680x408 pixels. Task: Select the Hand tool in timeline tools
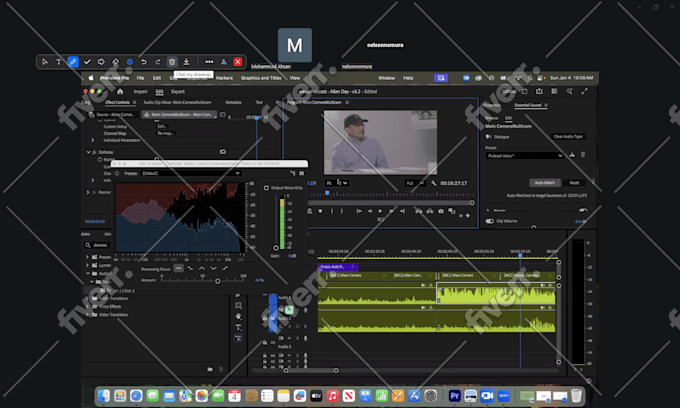(x=238, y=317)
